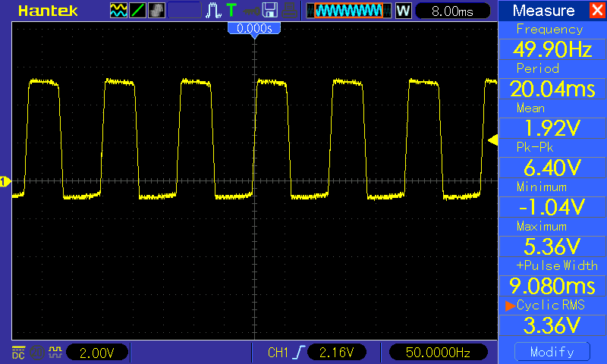Click the Measure panel title

pyautogui.click(x=543, y=11)
